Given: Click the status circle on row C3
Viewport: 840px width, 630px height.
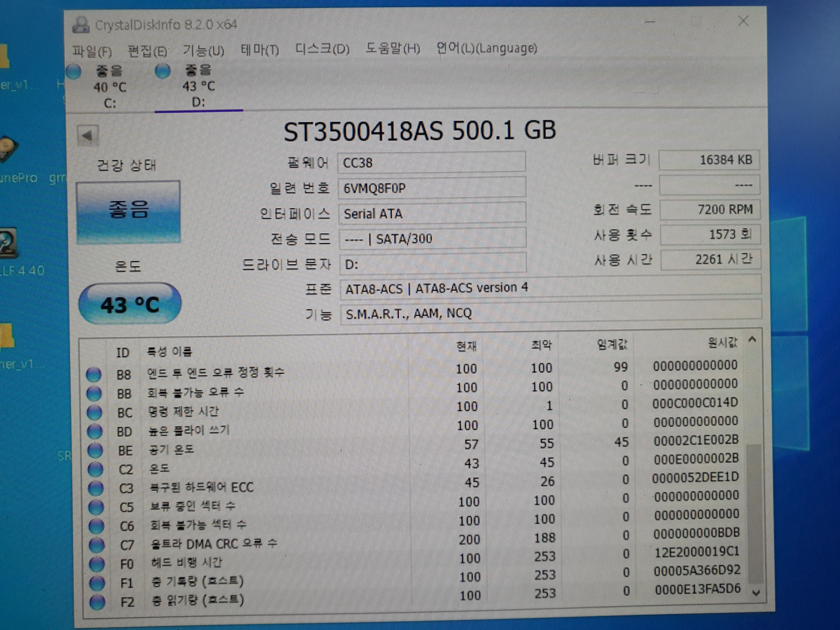Looking at the screenshot, I should click(96, 488).
